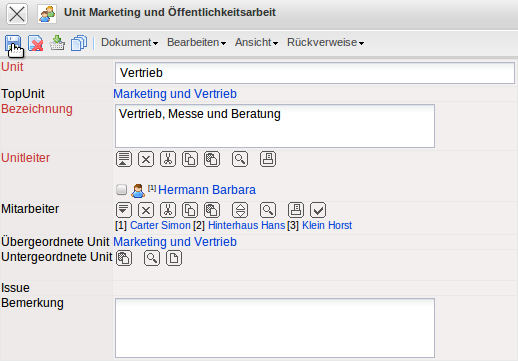
Task: Click the stamp-like icon in Unitleiter row
Action: click(x=268, y=159)
